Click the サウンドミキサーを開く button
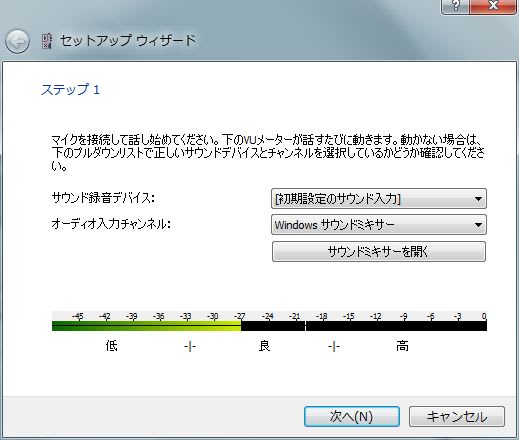Viewport: 519px width, 440px height. click(x=379, y=251)
